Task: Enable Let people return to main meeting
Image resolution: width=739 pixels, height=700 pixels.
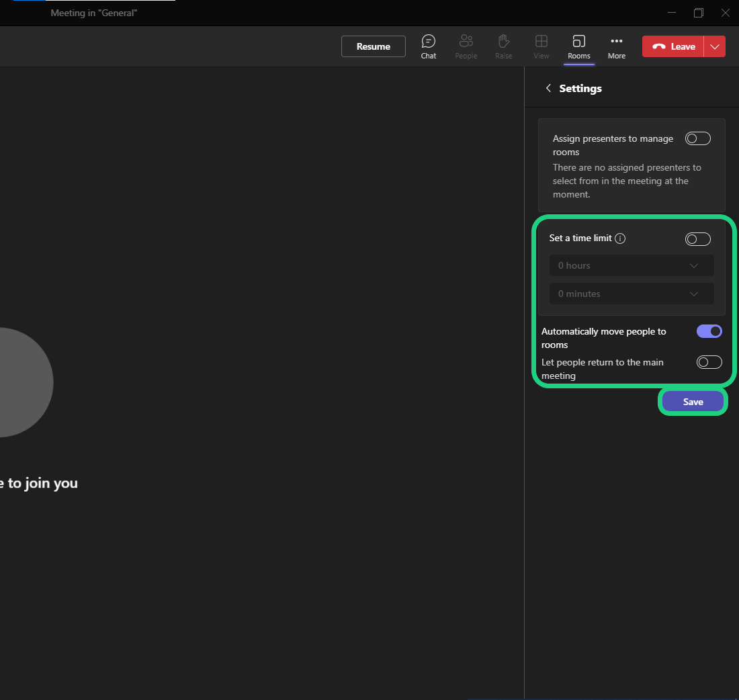Action: click(x=709, y=363)
